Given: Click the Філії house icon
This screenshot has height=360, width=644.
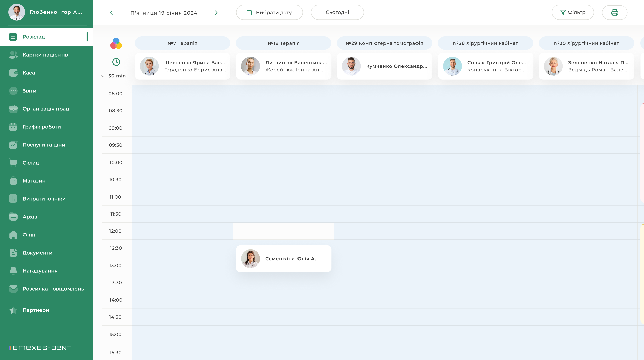Looking at the screenshot, I should pyautogui.click(x=13, y=235).
